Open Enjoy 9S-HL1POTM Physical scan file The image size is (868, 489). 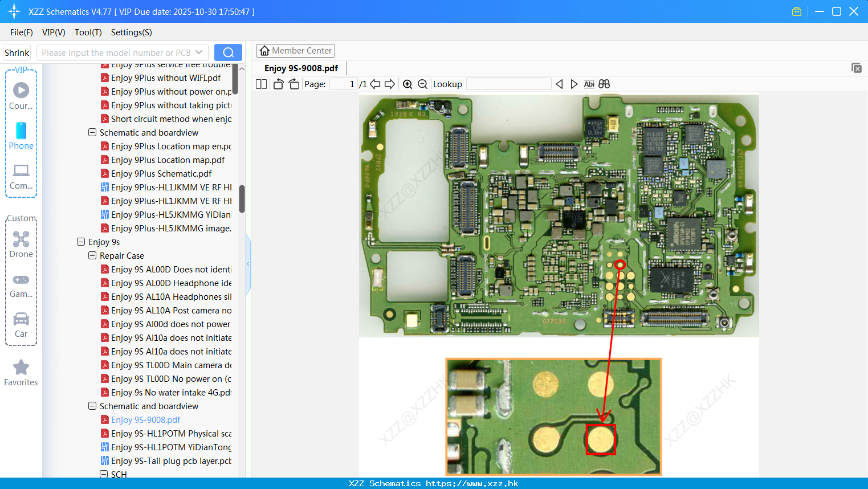[166, 433]
